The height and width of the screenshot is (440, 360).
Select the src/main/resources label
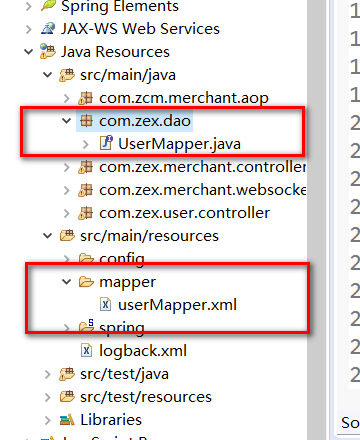149,236
